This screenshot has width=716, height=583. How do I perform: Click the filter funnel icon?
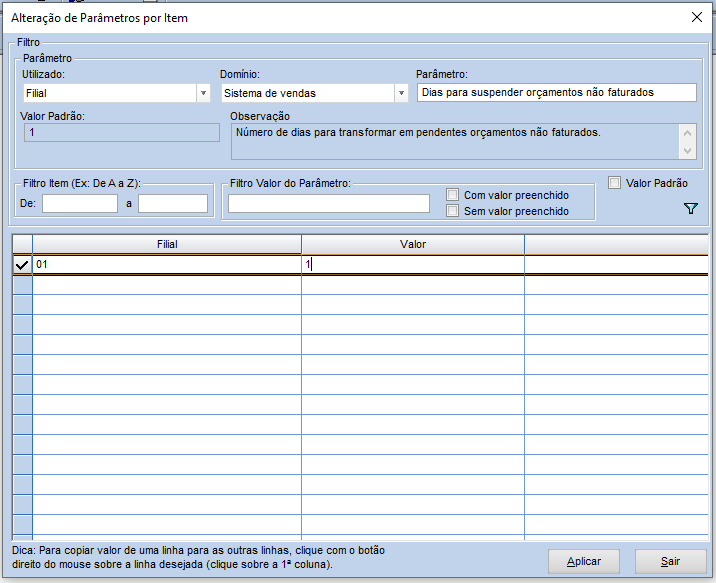pyautogui.click(x=690, y=208)
